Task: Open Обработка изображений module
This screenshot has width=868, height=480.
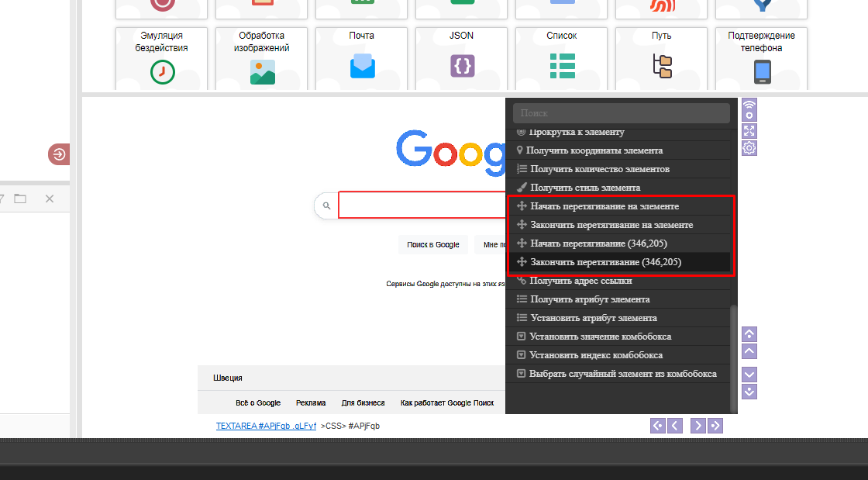Action: (x=262, y=59)
